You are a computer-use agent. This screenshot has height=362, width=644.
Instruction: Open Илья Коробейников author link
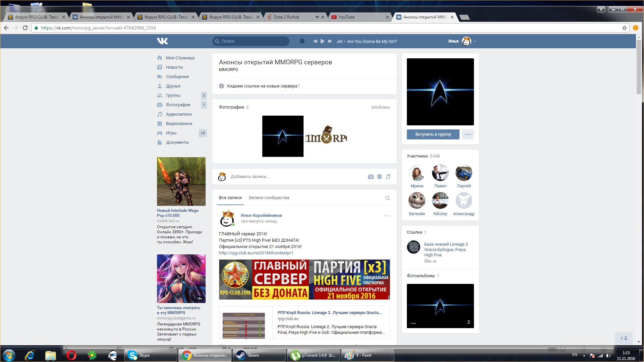tap(261, 215)
